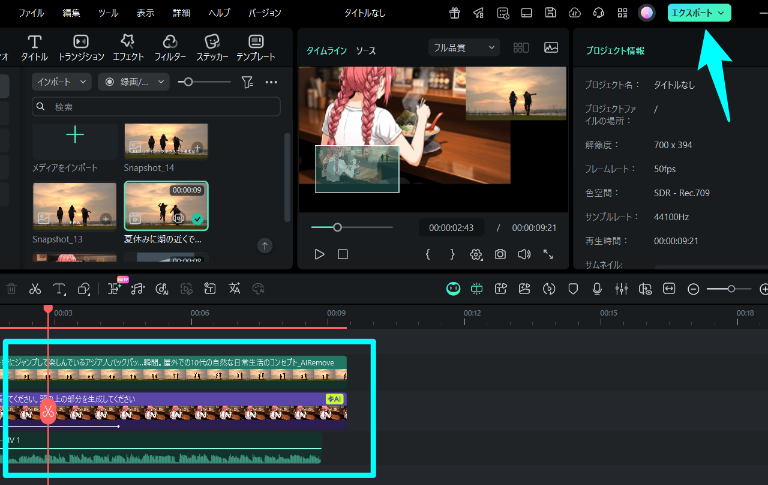Open the 表示 menu
Image resolution: width=768 pixels, height=485 pixels.
[145, 13]
